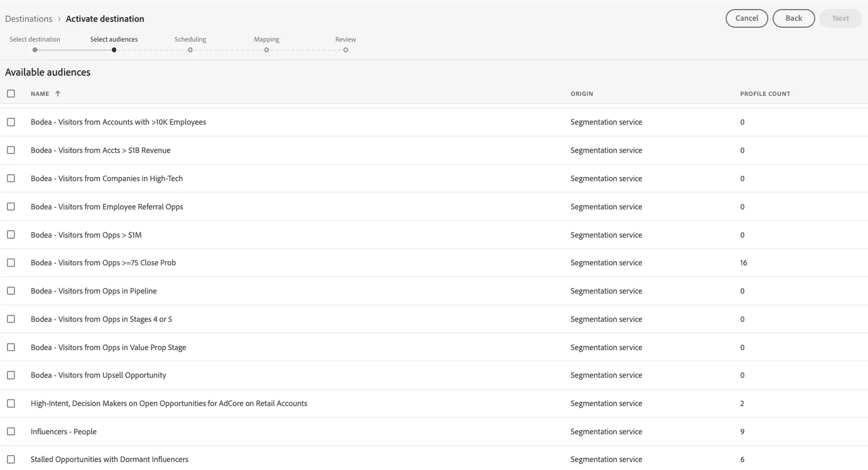
Task: Click the Review step marker dot
Action: [x=345, y=50]
